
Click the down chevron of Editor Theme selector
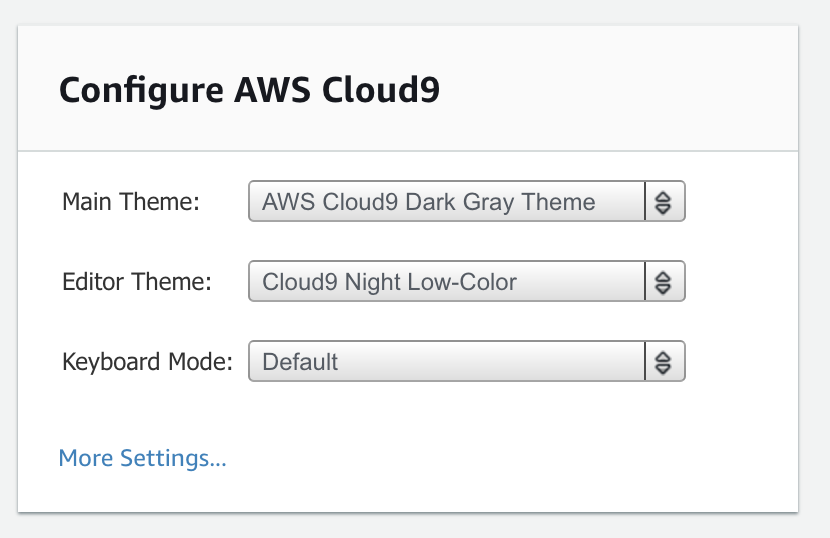tap(663, 288)
